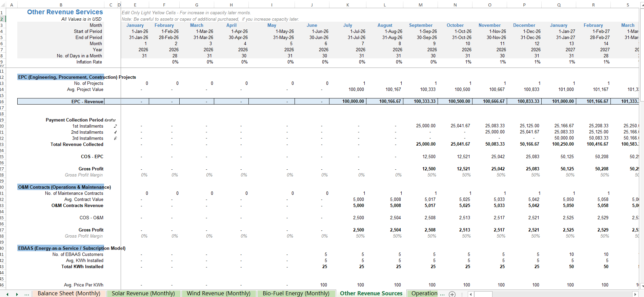Click the horizontal scrollbar right arrow
Viewport: 644px width, 297px height.
tap(636, 294)
